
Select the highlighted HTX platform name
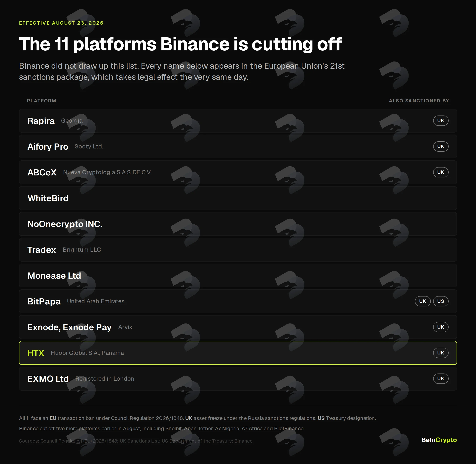36,353
